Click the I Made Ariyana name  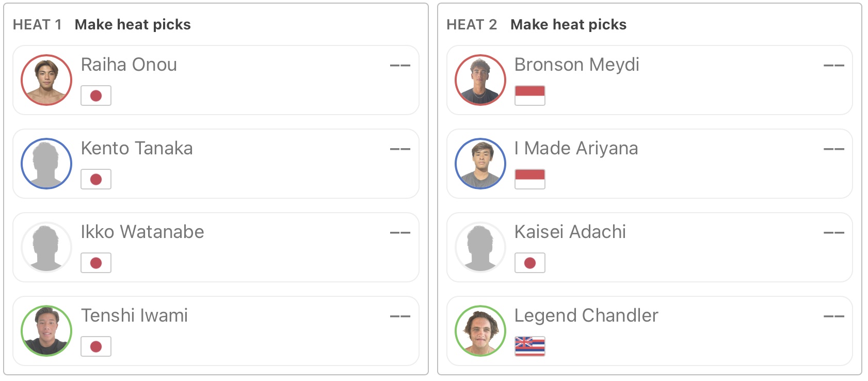tap(576, 148)
